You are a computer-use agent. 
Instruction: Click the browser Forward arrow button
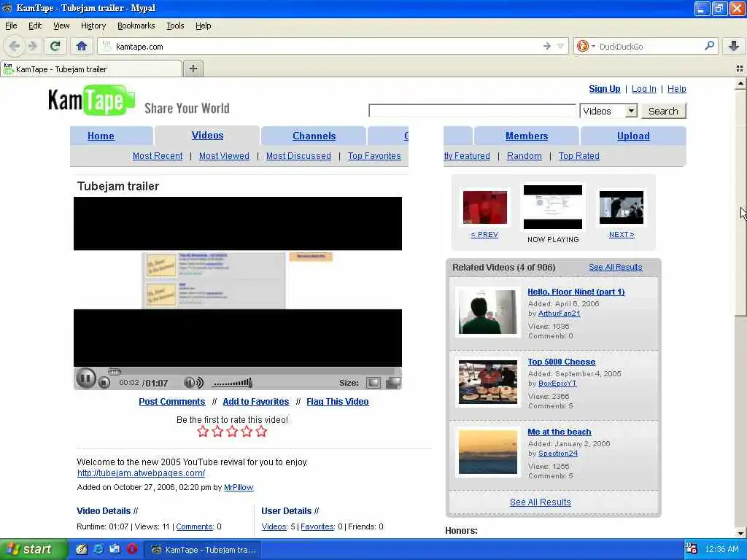click(x=32, y=46)
